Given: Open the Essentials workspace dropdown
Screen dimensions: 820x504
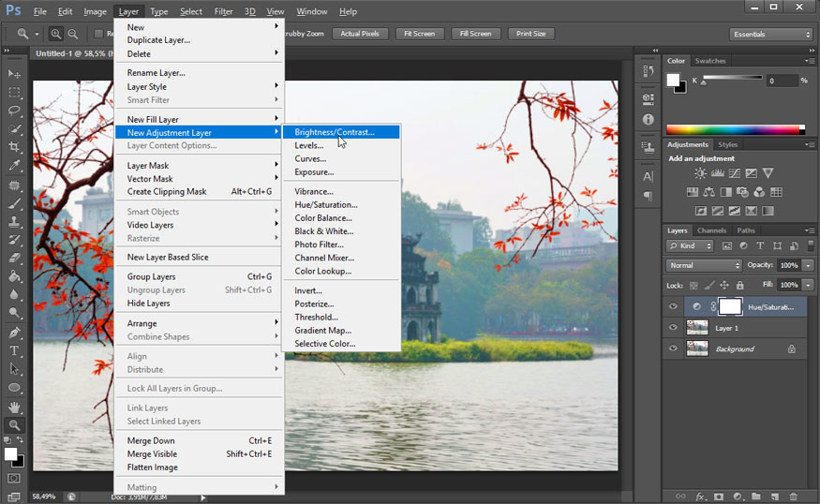Looking at the screenshot, I should click(x=770, y=34).
